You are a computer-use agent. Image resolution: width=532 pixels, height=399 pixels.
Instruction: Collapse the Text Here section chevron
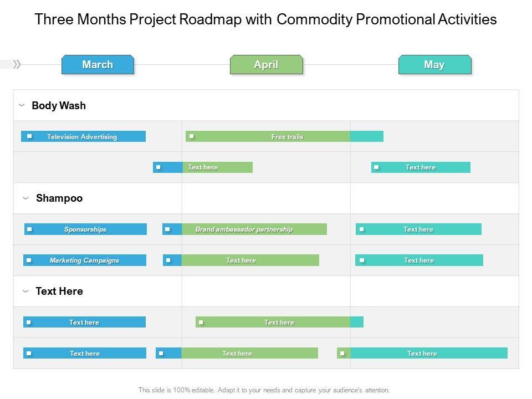[x=25, y=291]
